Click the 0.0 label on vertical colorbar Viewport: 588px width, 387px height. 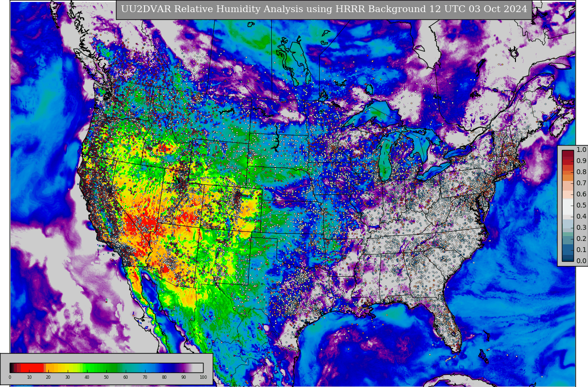tap(581, 261)
